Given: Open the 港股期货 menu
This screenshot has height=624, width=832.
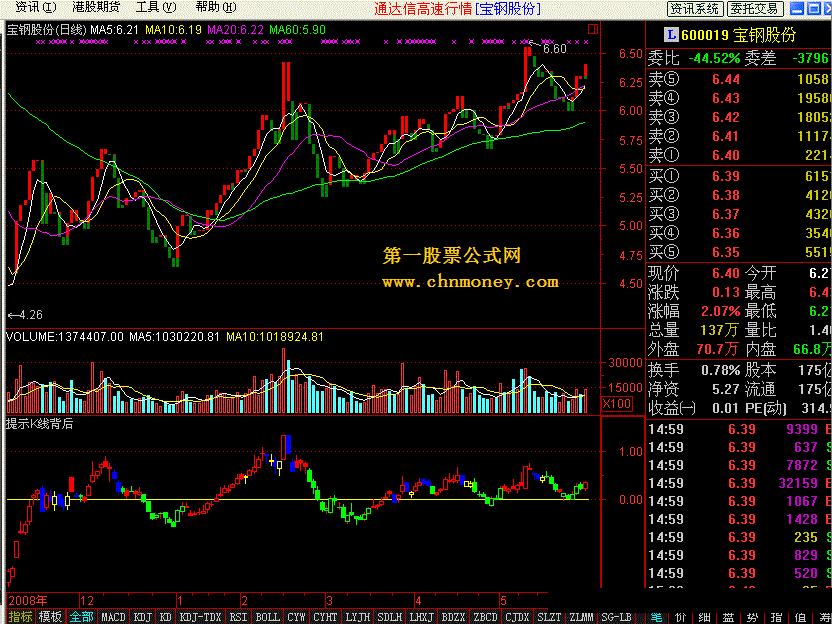Looking at the screenshot, I should [96, 7].
